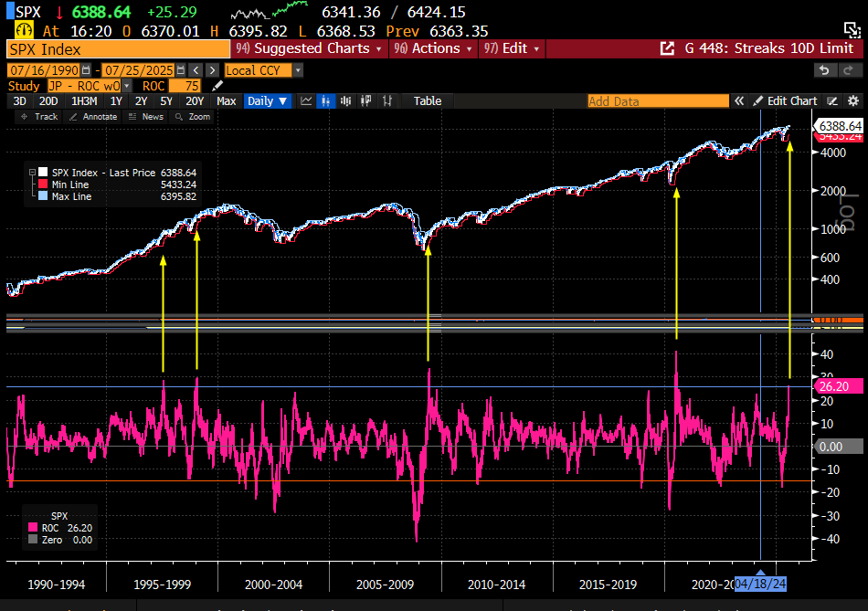
Task: Activate the Track crosshair tool
Action: pos(38,117)
